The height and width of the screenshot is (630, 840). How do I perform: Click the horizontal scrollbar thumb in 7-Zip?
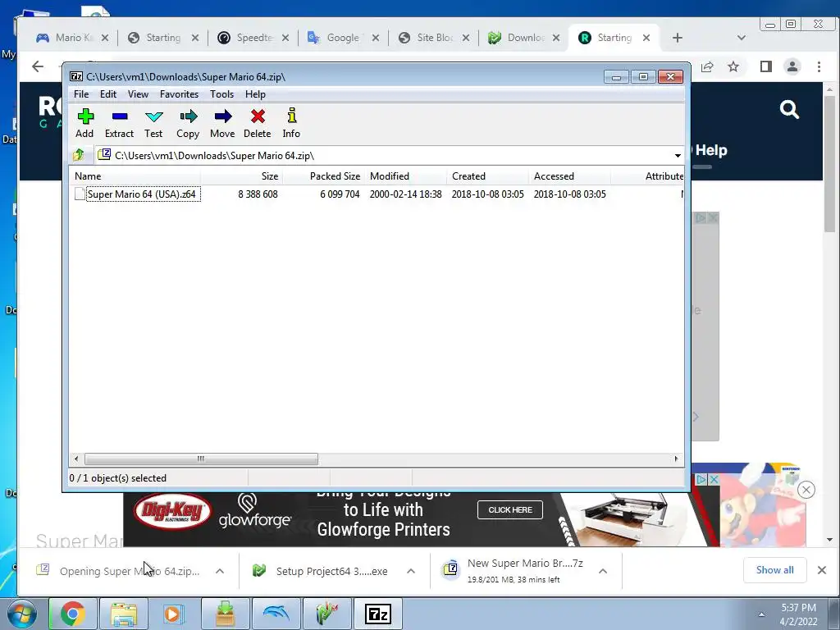[x=201, y=459]
